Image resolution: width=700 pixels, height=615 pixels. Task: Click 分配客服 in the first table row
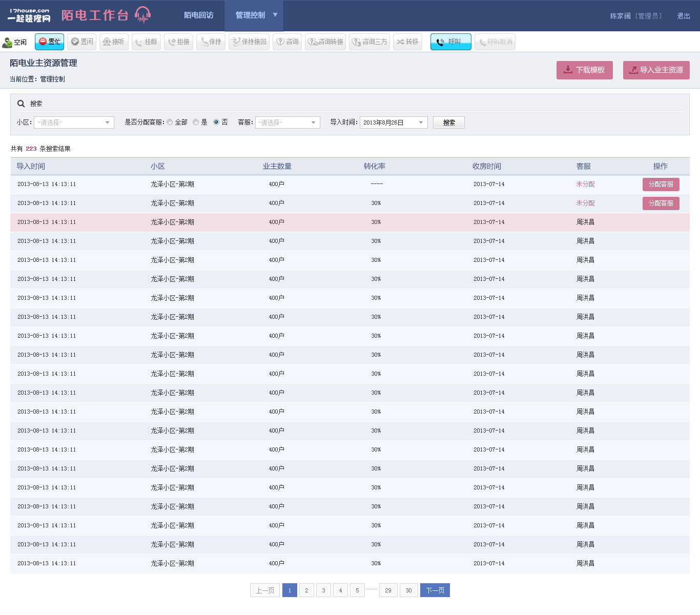click(661, 184)
